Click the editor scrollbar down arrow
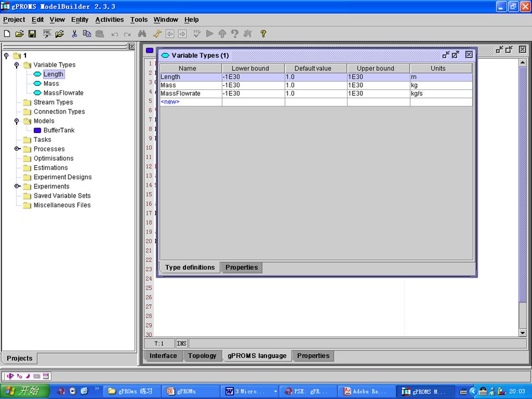 pos(523,333)
